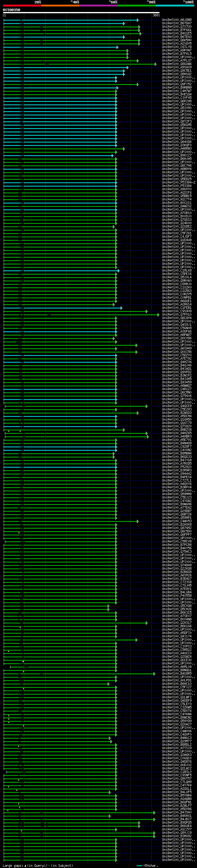Click label UniRef100_C0RZV5
This screenshot has height=868, width=197.
point(177,294)
